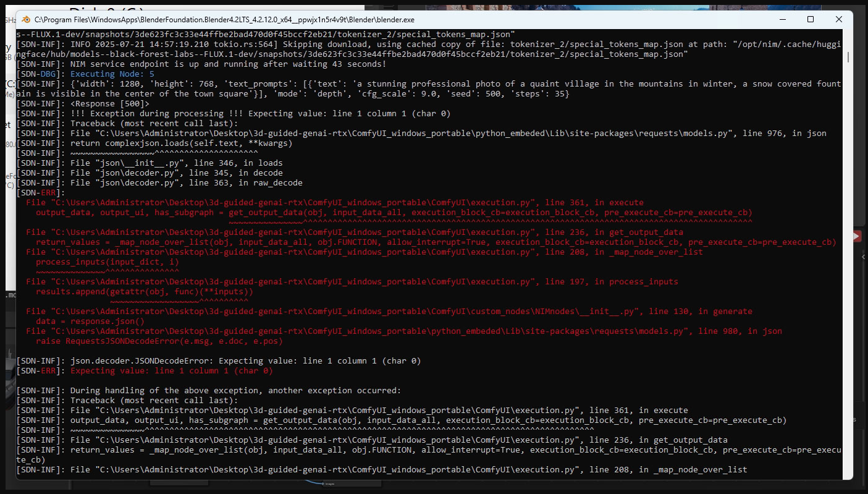Click 'return complexjson.loads(self.text, **kwargs)' line
Viewport: 868px width, 494px height.
pos(154,143)
